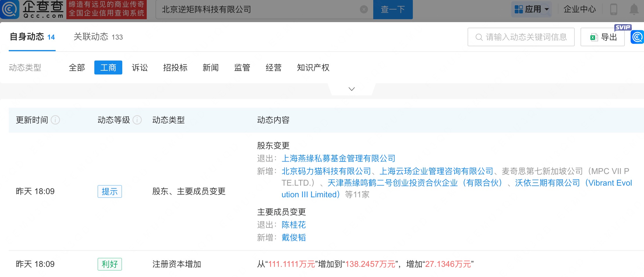The width and height of the screenshot is (644, 277).
Task: Click the 主要成员变更 heading
Action: [282, 212]
